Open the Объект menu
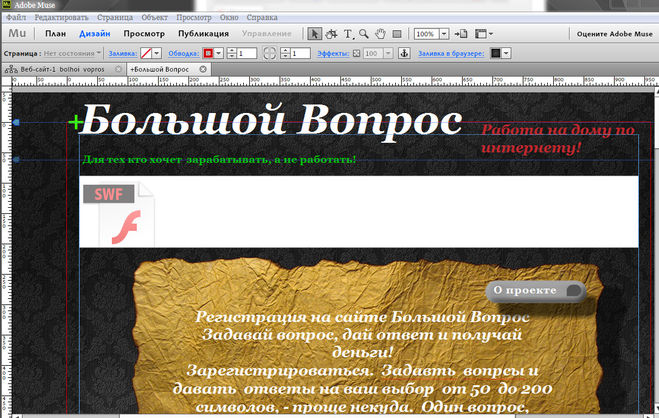Viewport: 659px width, 418px height. pos(154,17)
